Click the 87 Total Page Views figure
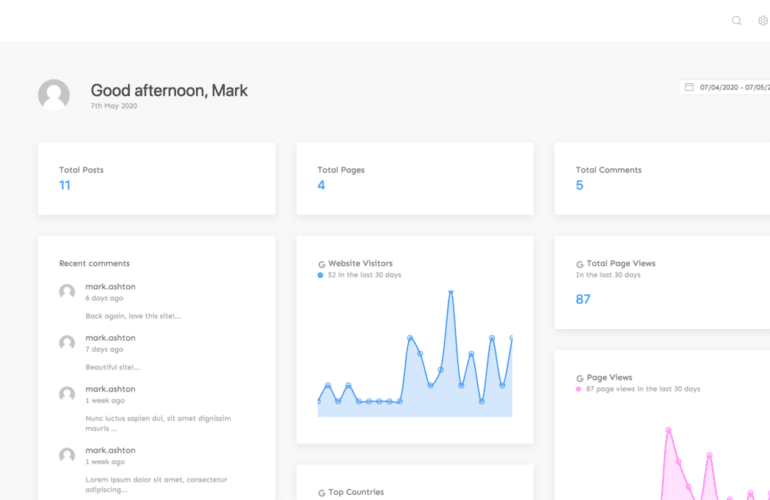Viewport: 770px width, 500px height. coord(583,299)
